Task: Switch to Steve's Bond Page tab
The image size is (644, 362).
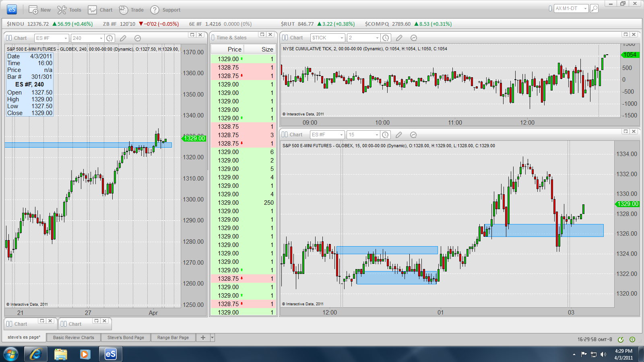Action: 126,337
